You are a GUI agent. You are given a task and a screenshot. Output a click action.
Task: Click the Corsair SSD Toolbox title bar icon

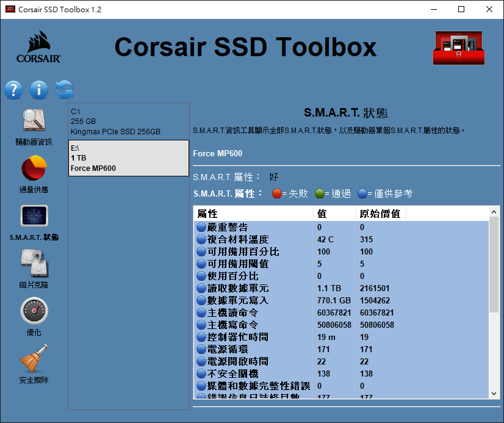(10, 9)
